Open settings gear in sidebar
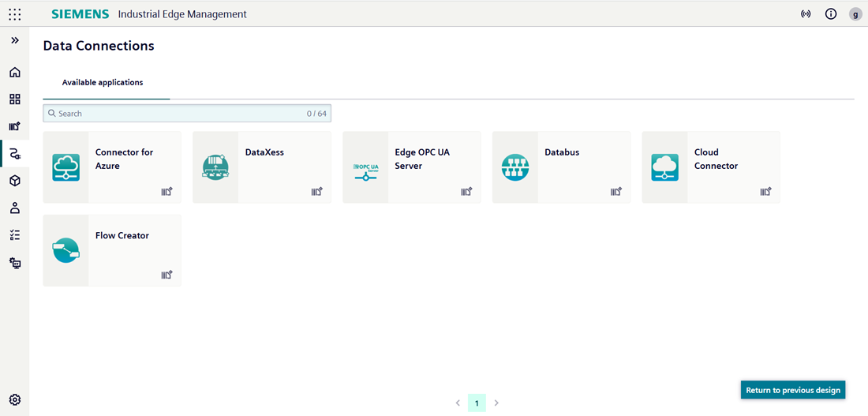 (15, 399)
